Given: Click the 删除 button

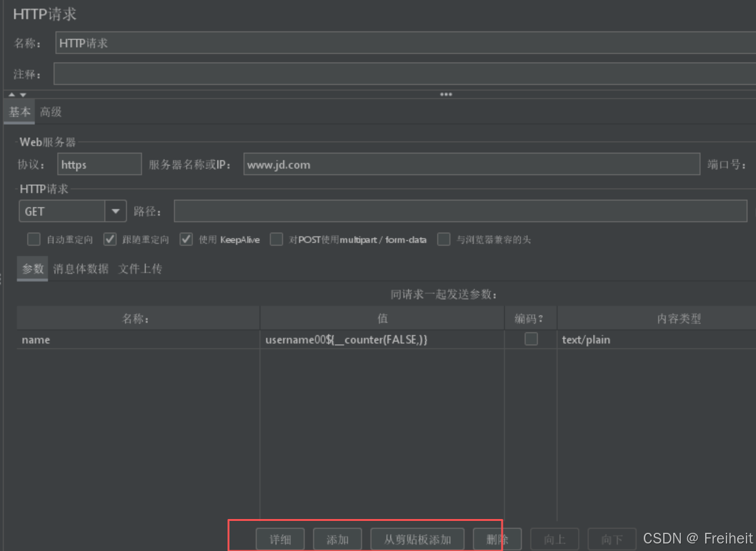Looking at the screenshot, I should [x=497, y=539].
